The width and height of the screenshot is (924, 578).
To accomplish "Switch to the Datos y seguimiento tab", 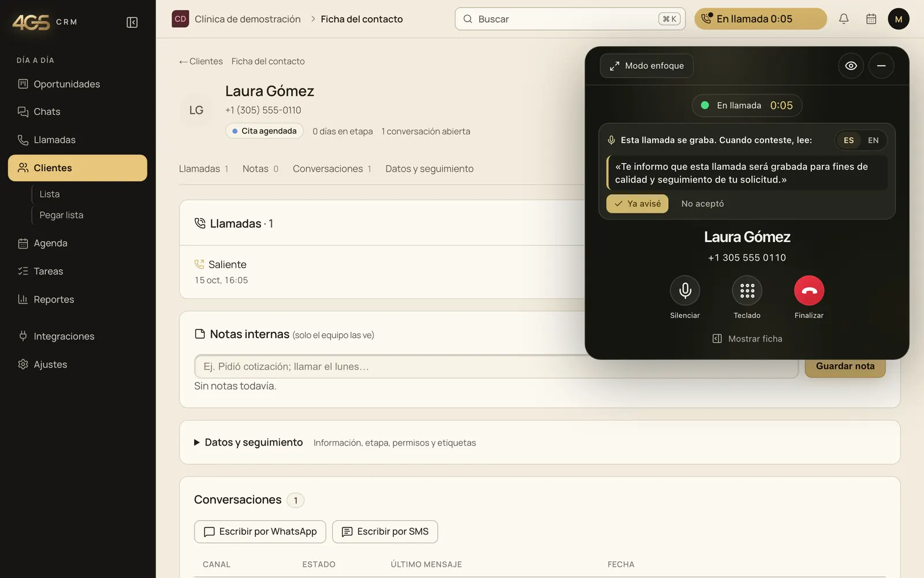I will [x=430, y=169].
